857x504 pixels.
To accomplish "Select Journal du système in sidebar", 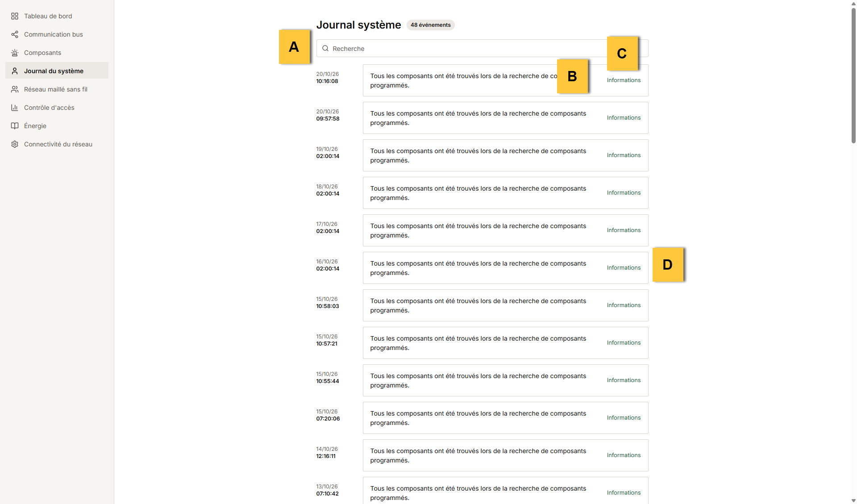I will 57,71.
